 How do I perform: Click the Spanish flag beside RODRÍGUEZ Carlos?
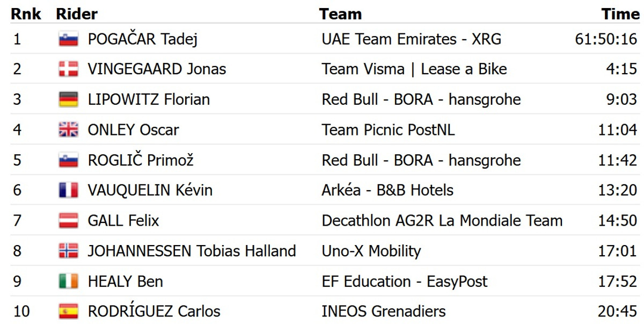[69, 312]
